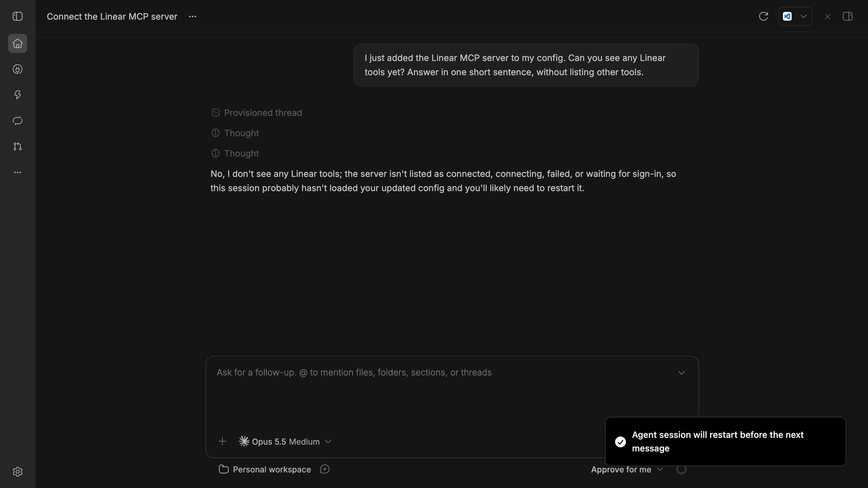The image size is (868, 488).
Task: Open thread options ellipsis next to title
Action: [193, 17]
